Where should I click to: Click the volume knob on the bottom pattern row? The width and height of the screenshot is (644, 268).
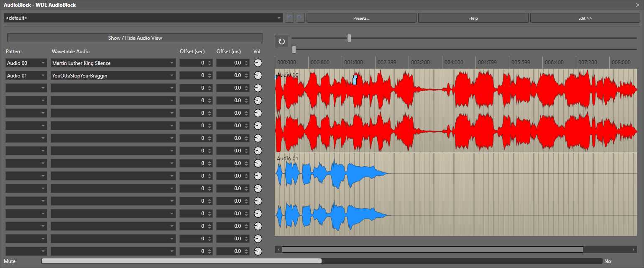(x=258, y=251)
